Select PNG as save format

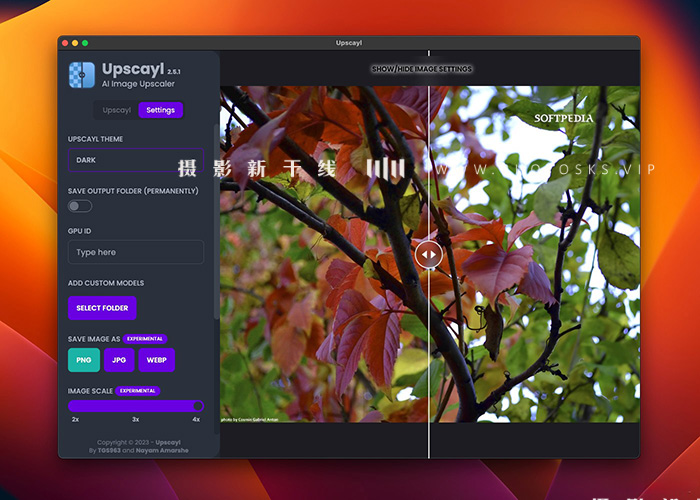[84, 360]
